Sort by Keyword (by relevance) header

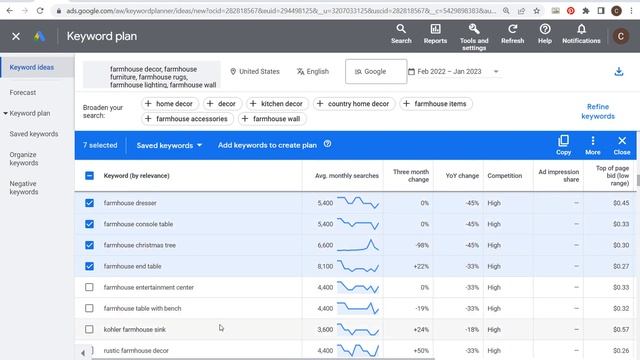click(136, 176)
